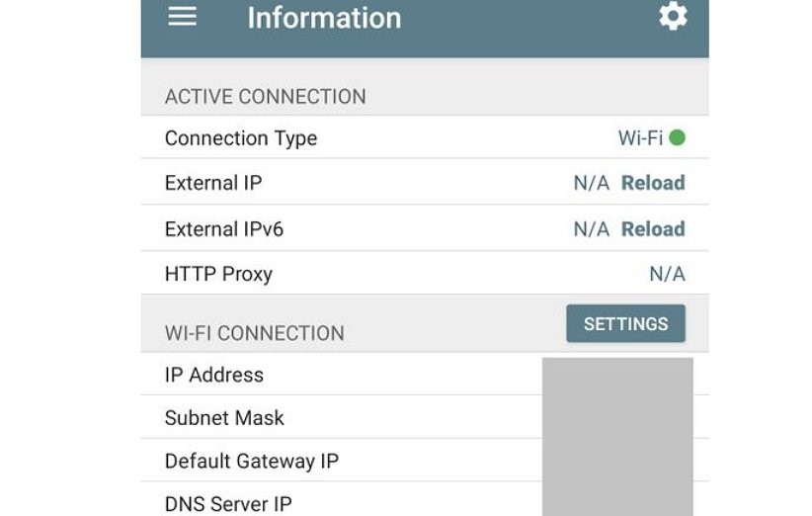Tap the ACTIVE CONNECTION section header
This screenshot has height=516, width=812.
(266, 97)
